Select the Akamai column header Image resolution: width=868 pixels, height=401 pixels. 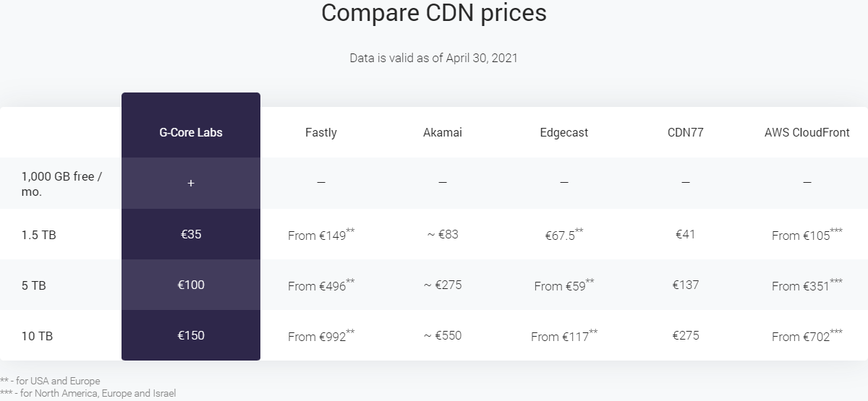443,133
